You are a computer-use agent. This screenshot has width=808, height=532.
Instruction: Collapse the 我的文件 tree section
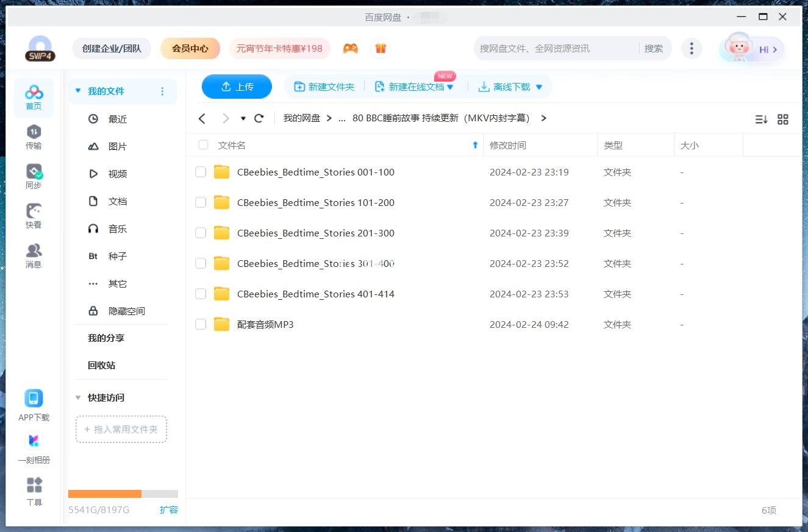click(x=77, y=90)
